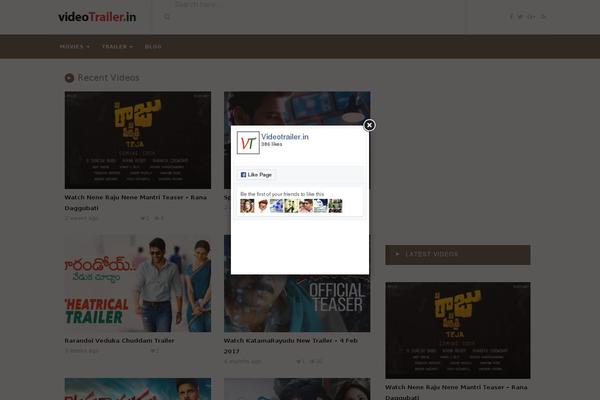Click the first friend avatar in popup
Viewport: 600px width, 400px height.
pos(247,206)
